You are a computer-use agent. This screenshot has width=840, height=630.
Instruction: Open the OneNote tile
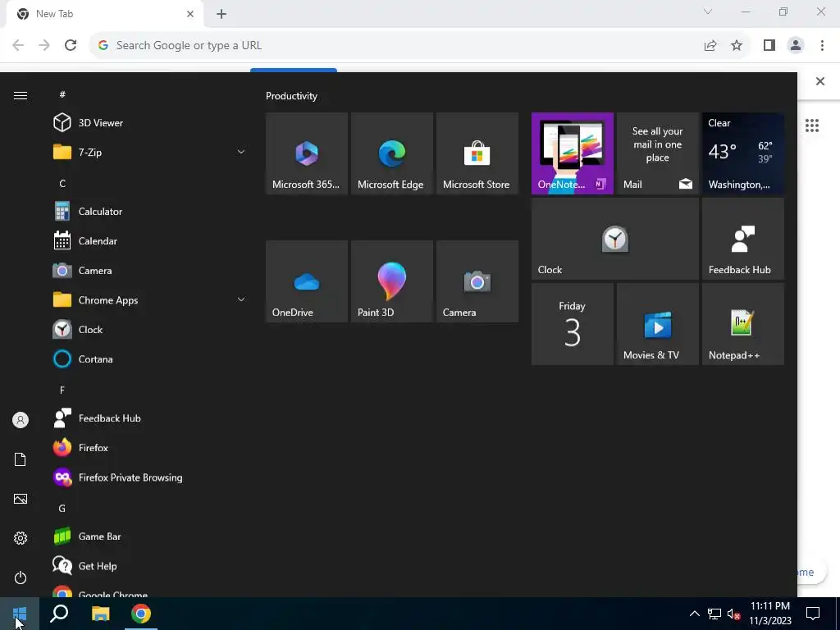point(572,153)
